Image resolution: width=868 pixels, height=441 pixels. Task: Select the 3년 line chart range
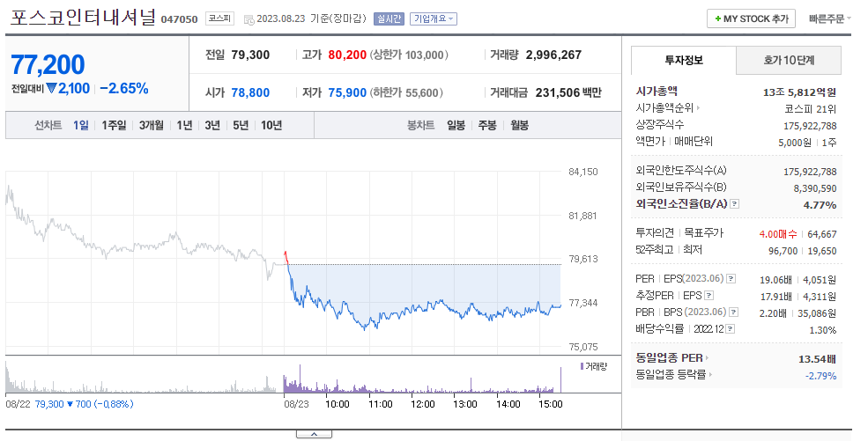(212, 126)
